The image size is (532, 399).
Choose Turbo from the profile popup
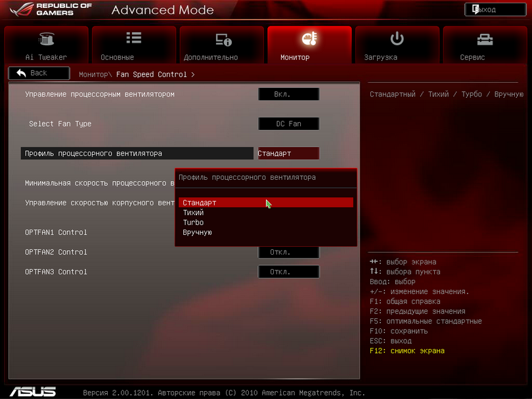[194, 222]
